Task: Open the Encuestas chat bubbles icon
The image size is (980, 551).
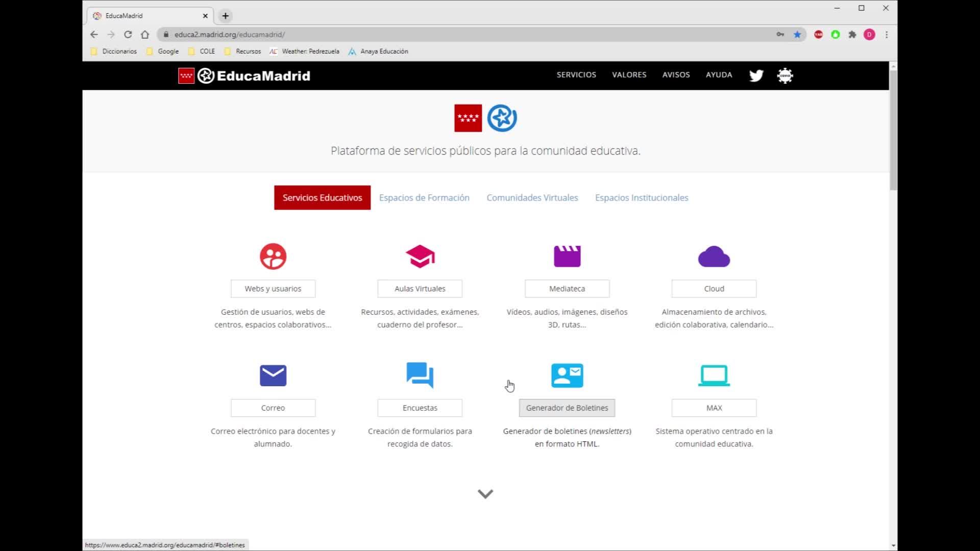Action: [420, 375]
